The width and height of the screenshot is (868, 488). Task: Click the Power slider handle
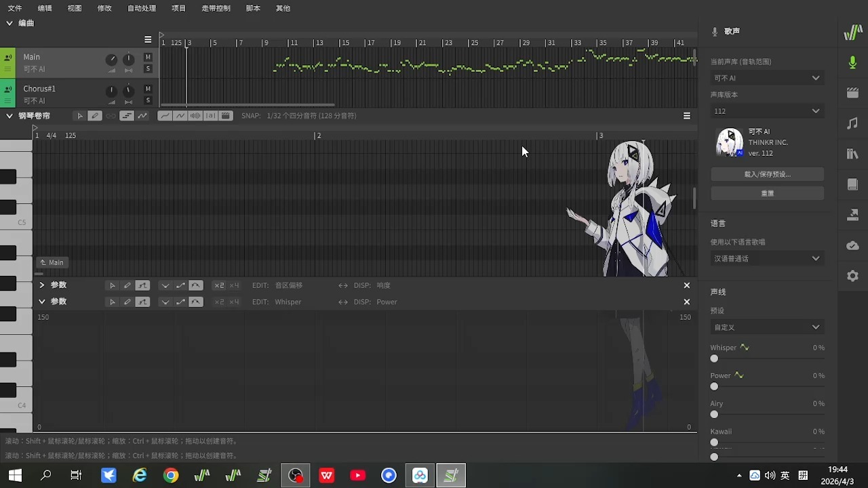[714, 386]
